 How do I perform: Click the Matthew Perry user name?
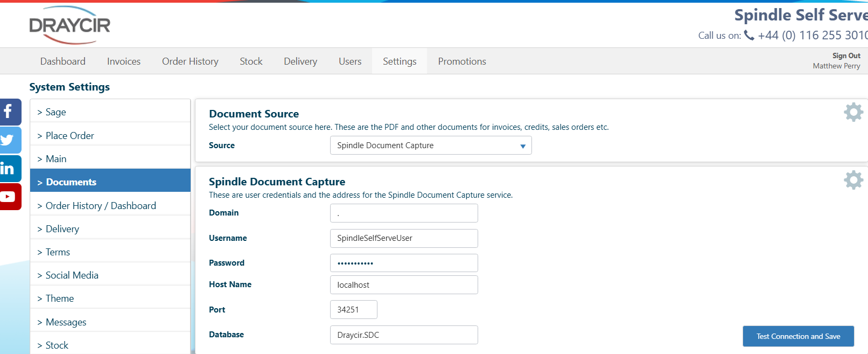click(x=836, y=66)
